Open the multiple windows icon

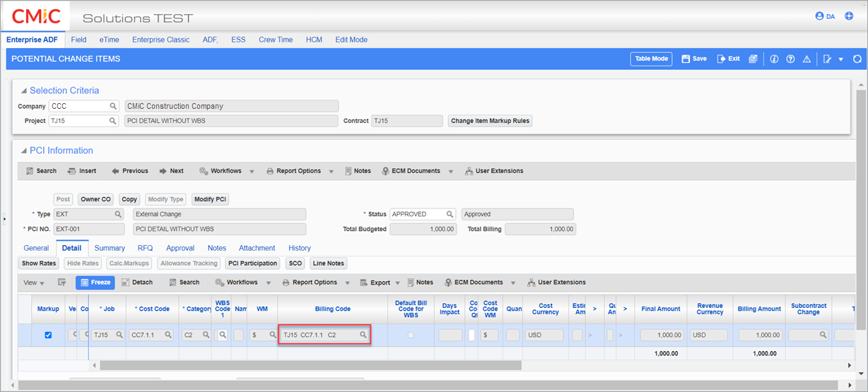coord(753,59)
